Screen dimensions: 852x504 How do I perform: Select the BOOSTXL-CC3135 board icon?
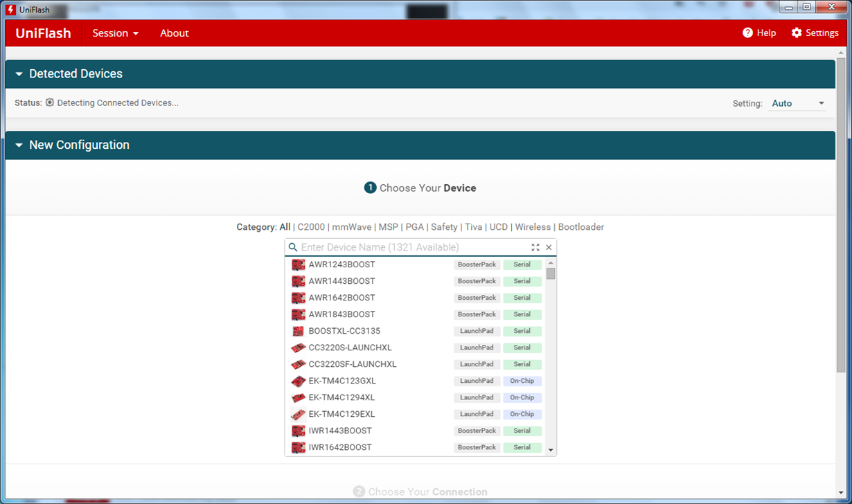pos(299,331)
